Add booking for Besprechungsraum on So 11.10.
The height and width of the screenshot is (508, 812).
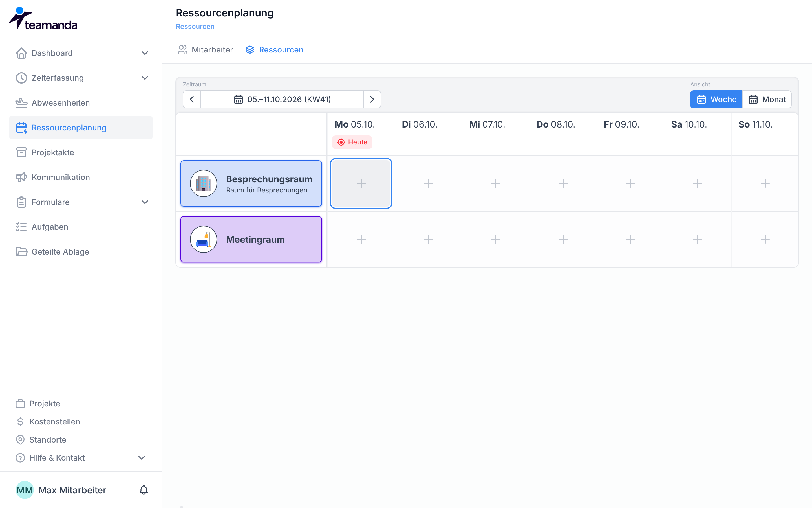(765, 183)
